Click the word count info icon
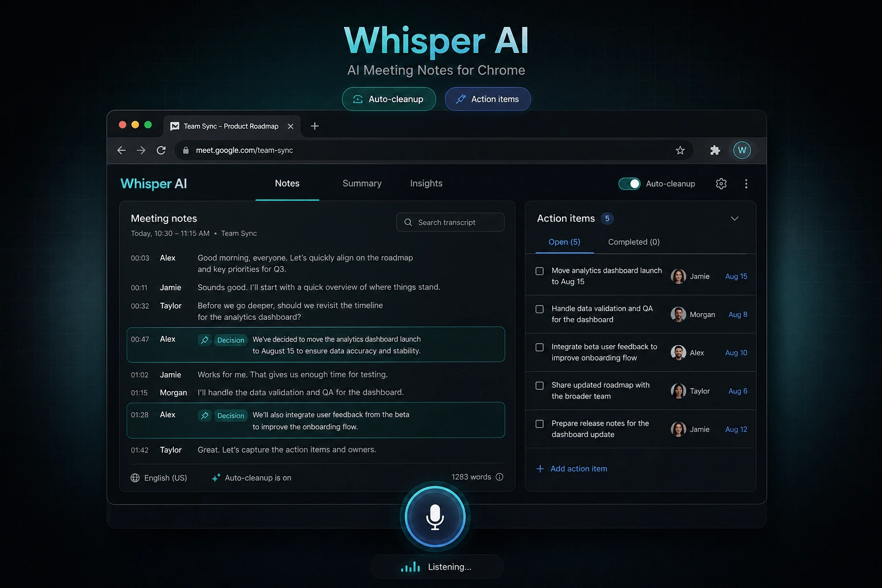The width and height of the screenshot is (882, 588). 500,477
